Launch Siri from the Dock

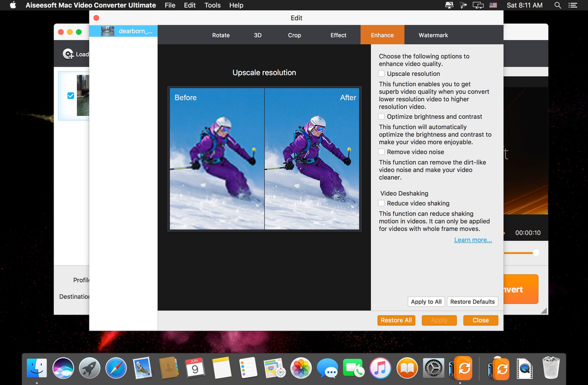(x=63, y=367)
